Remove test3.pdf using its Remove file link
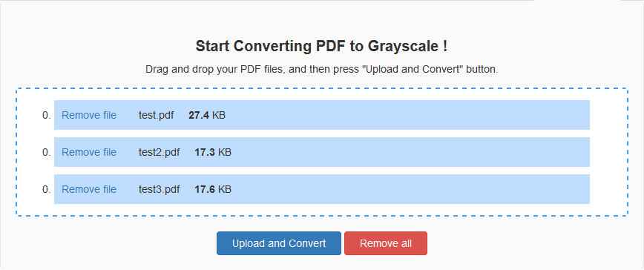This screenshot has width=644, height=270. [89, 189]
